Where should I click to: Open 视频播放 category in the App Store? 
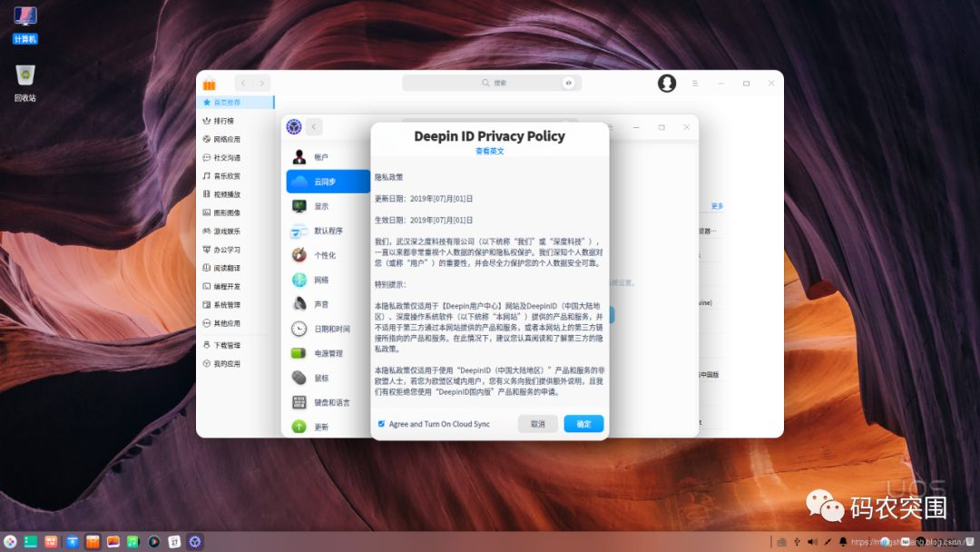236,194
